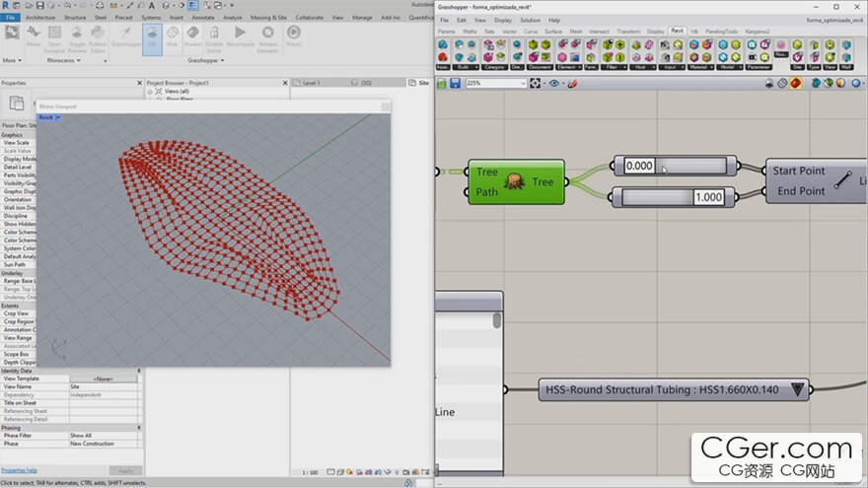868x488 pixels.
Task: Open the Phase New Construction value
Action: click(x=104, y=444)
